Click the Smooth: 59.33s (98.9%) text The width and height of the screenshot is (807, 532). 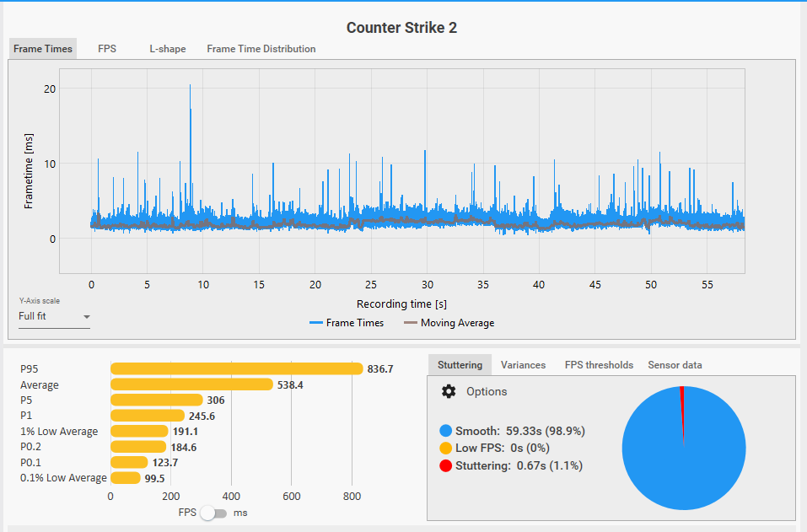coord(520,431)
